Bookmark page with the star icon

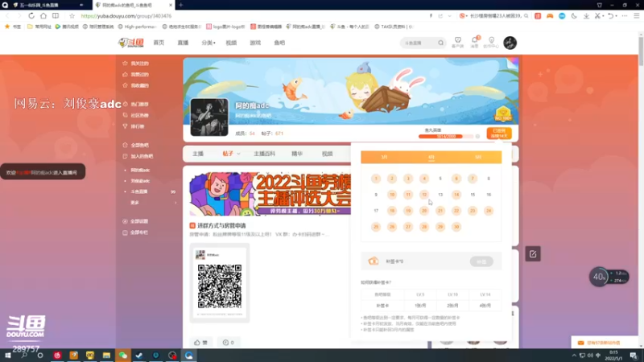click(x=72, y=15)
